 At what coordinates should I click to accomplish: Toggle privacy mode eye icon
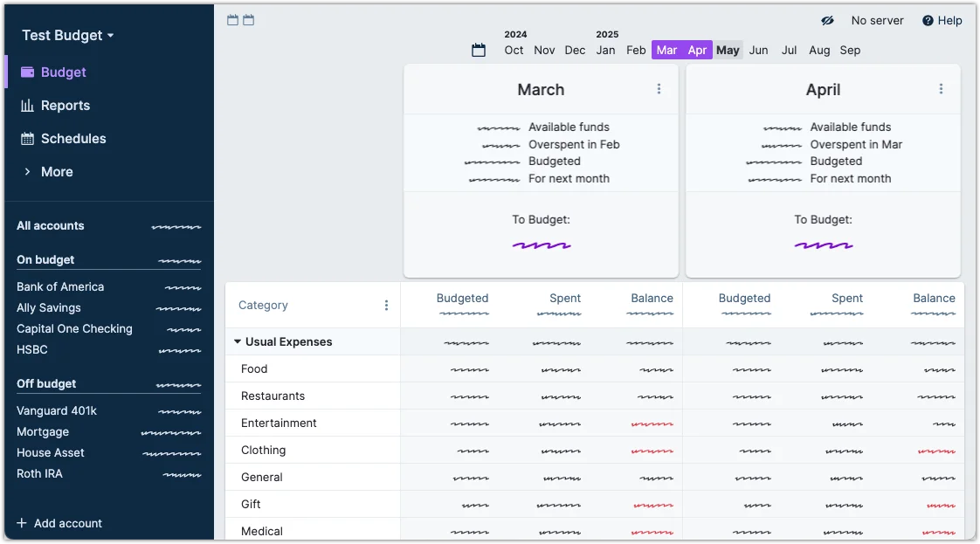tap(827, 21)
